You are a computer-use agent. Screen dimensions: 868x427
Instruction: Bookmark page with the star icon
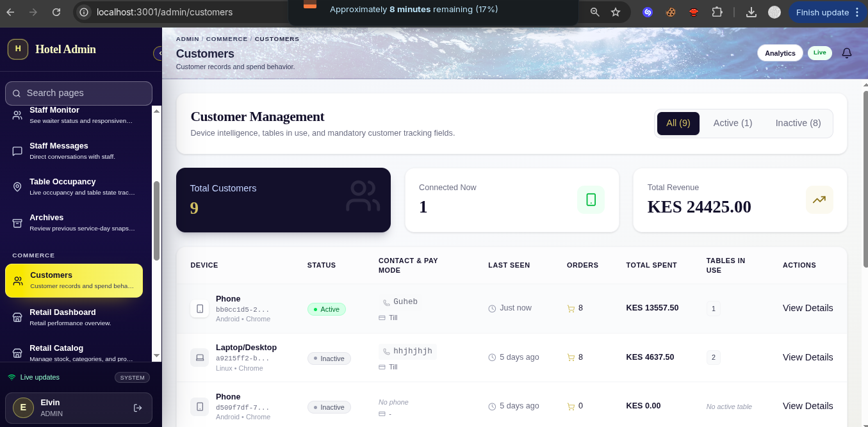pyautogui.click(x=616, y=12)
